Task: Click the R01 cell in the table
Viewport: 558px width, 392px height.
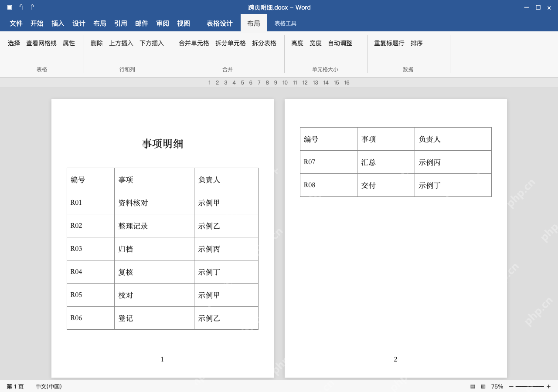Action: point(91,203)
